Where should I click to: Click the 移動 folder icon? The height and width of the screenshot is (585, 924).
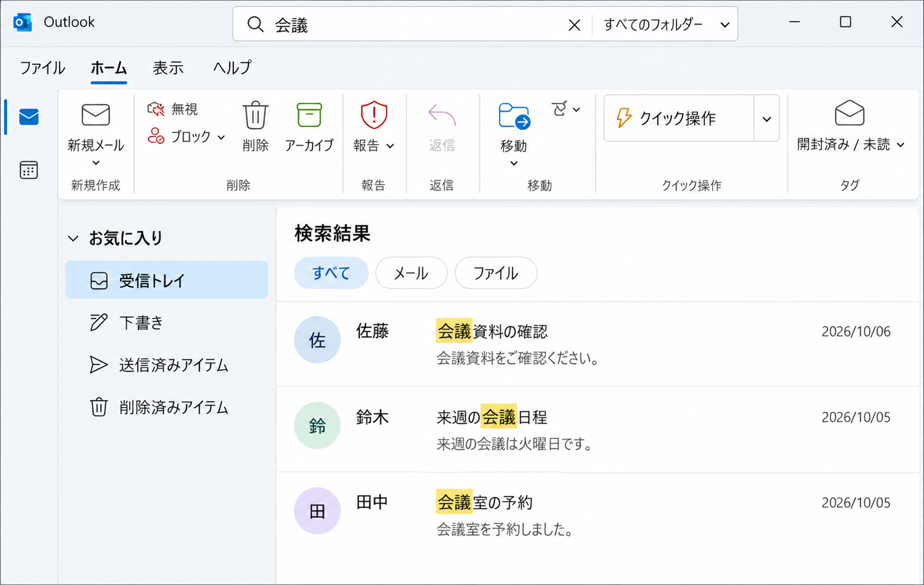tap(514, 115)
